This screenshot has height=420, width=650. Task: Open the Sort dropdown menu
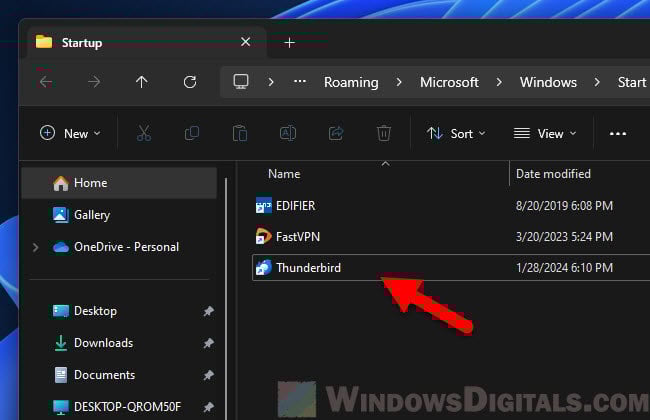pyautogui.click(x=456, y=134)
